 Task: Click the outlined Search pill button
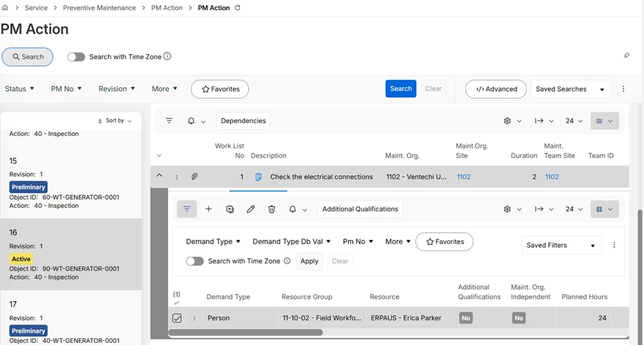click(27, 57)
